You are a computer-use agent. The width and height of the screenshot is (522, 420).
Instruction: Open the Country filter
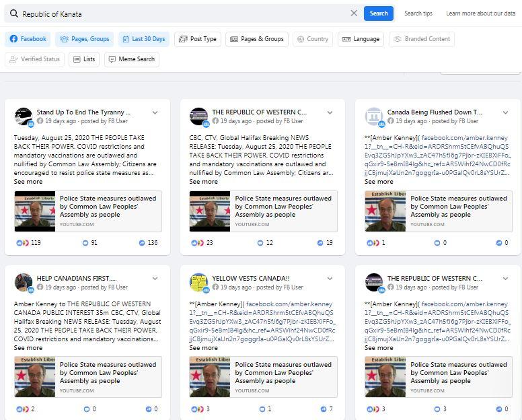pos(313,39)
